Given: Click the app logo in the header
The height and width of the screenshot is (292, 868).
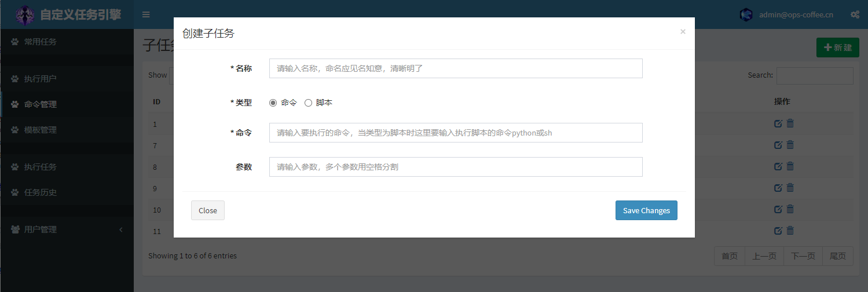Looking at the screenshot, I should (25, 14).
